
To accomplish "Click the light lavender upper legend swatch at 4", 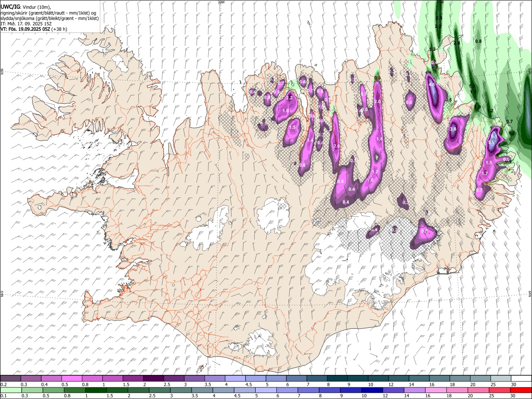I will coord(235,378).
